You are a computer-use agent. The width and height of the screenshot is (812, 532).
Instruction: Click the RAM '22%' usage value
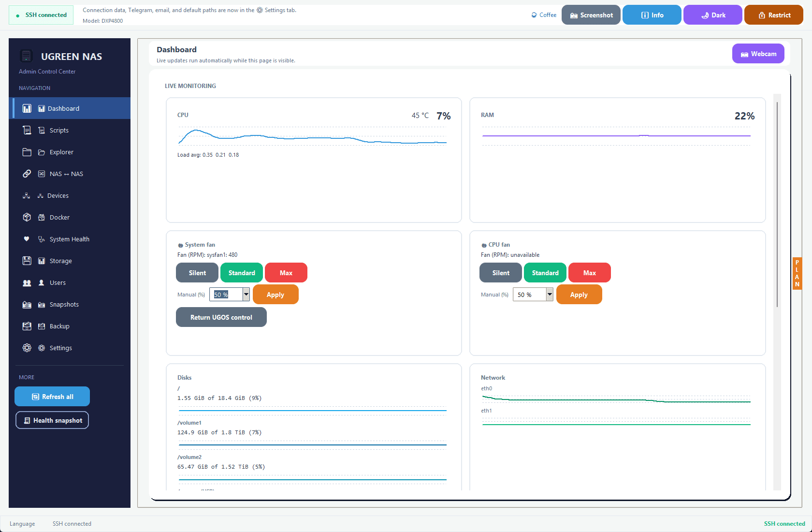pos(744,116)
